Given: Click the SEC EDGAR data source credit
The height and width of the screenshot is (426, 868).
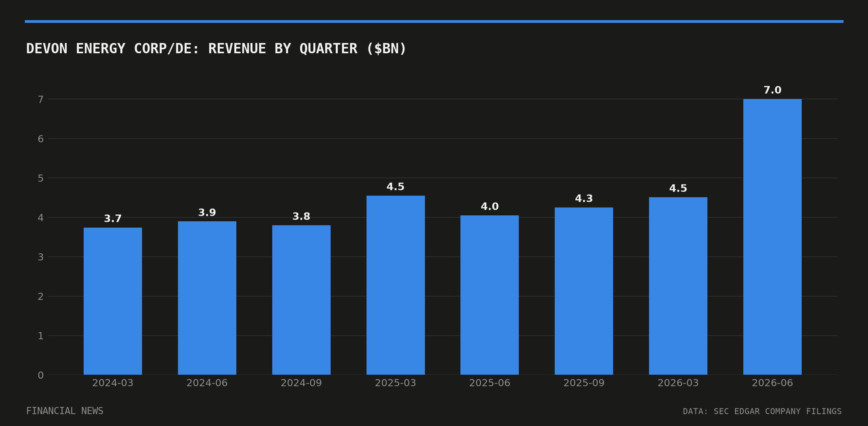Looking at the screenshot, I should click(762, 411).
